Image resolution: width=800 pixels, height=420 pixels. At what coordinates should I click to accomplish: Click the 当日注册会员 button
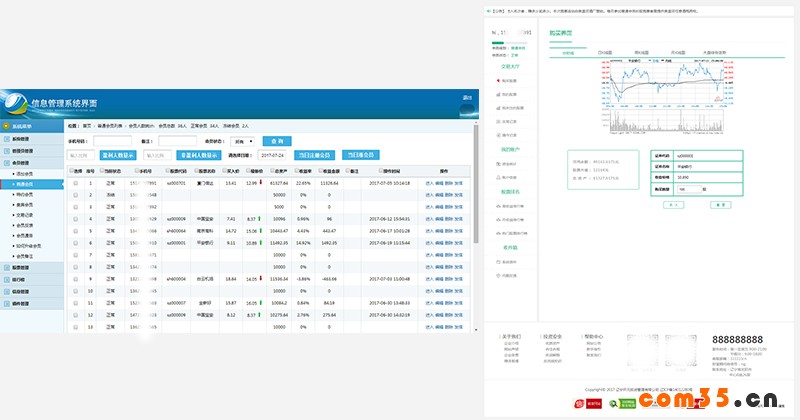click(x=313, y=155)
